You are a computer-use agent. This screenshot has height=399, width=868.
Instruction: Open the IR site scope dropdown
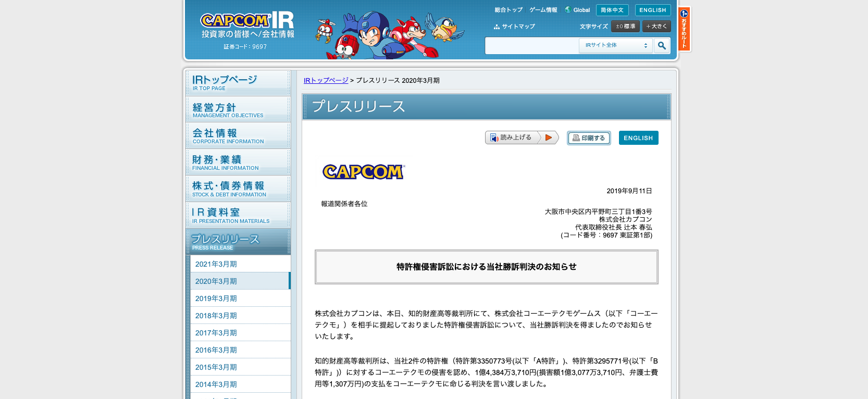pyautogui.click(x=615, y=46)
